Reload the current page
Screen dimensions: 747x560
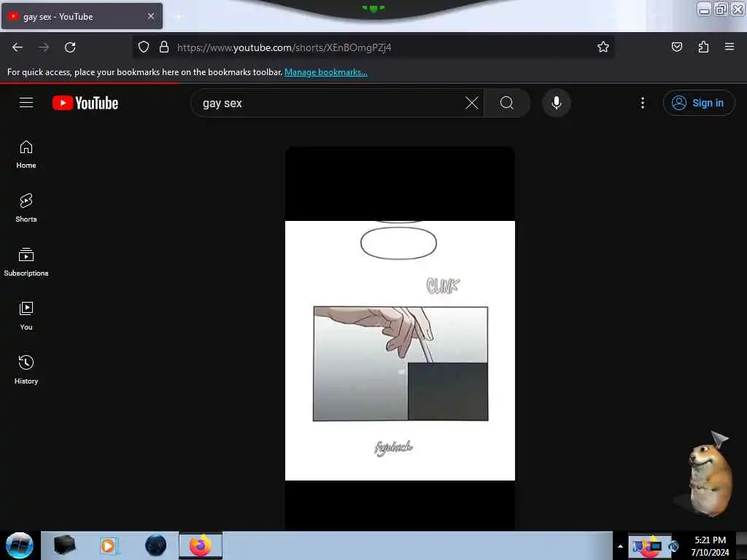coord(70,47)
